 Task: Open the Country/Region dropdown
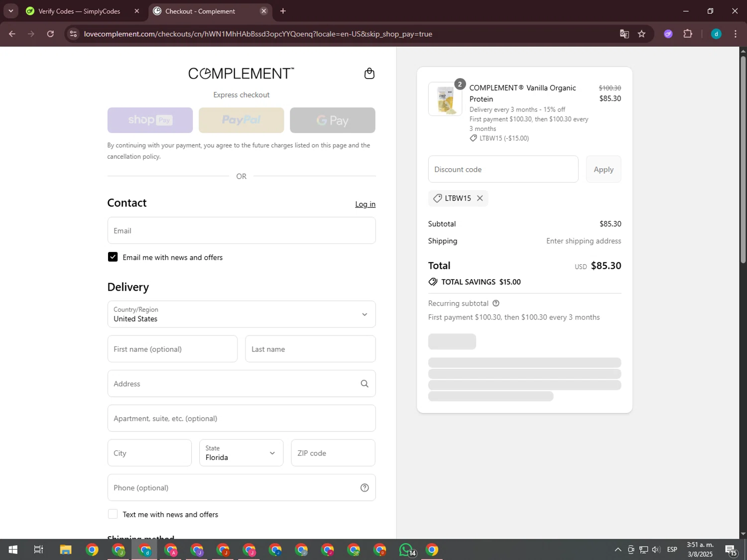coord(242,314)
